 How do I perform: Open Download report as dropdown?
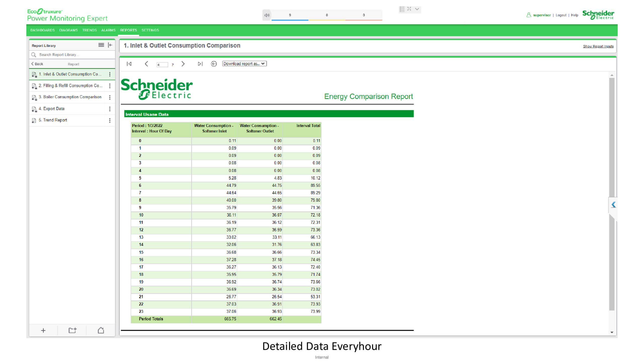pyautogui.click(x=244, y=64)
